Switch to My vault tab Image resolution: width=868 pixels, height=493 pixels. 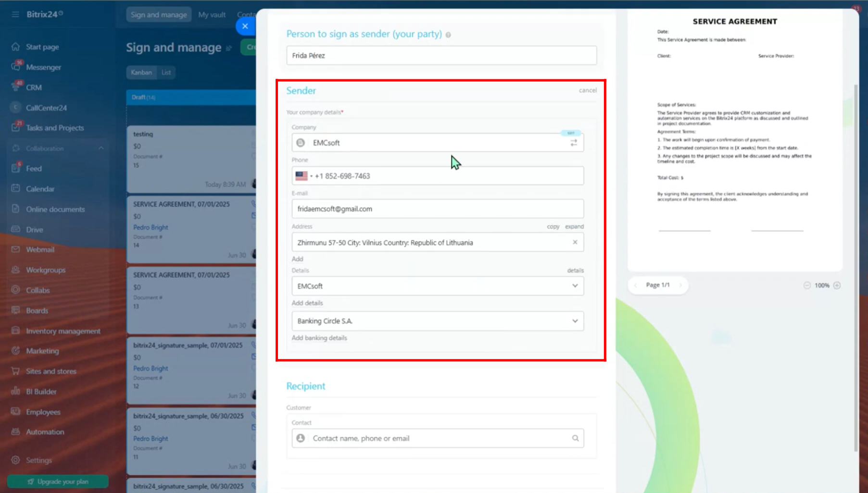tap(212, 14)
